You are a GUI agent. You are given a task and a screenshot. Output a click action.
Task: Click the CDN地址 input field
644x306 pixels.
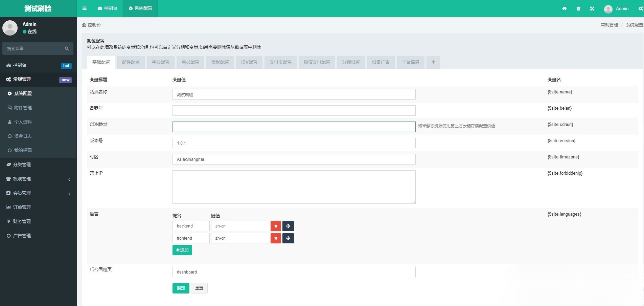click(x=294, y=127)
